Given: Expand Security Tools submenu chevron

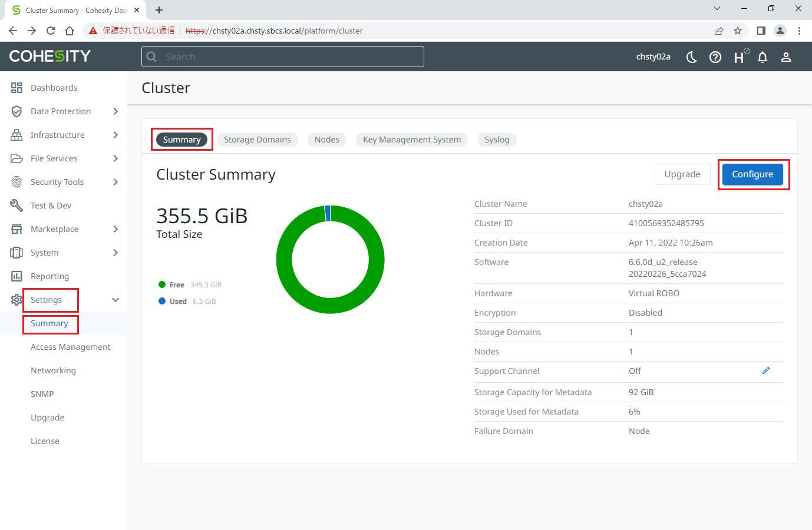Looking at the screenshot, I should tap(115, 182).
